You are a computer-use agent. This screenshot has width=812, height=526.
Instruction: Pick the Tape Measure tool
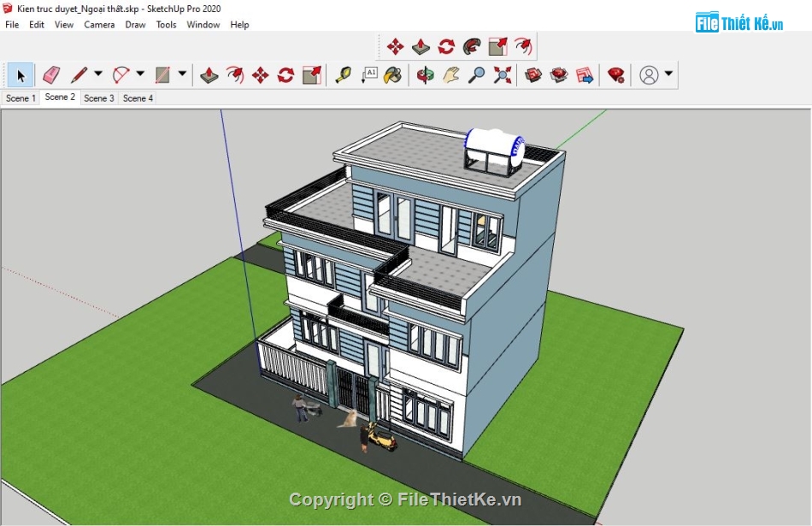coord(343,75)
